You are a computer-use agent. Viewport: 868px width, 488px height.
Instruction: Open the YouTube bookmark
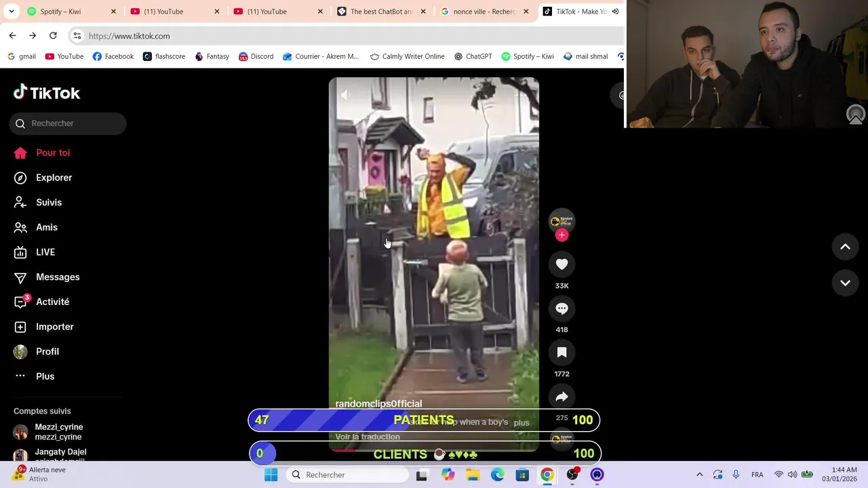[x=64, y=56]
